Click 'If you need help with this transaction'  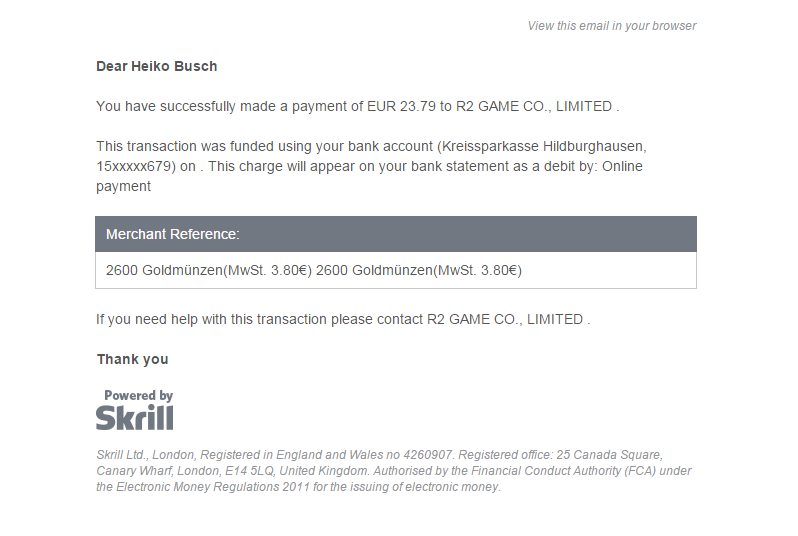pyautogui.click(x=211, y=320)
